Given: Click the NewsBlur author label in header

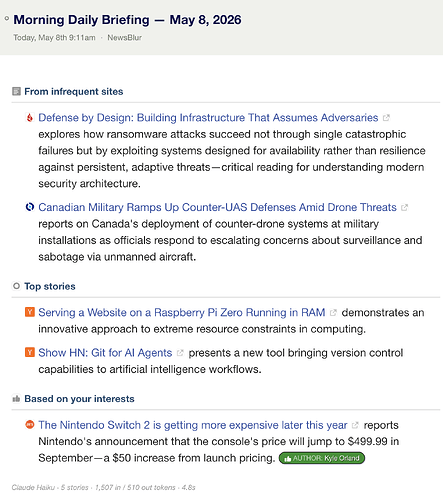Looking at the screenshot, I should [124, 38].
